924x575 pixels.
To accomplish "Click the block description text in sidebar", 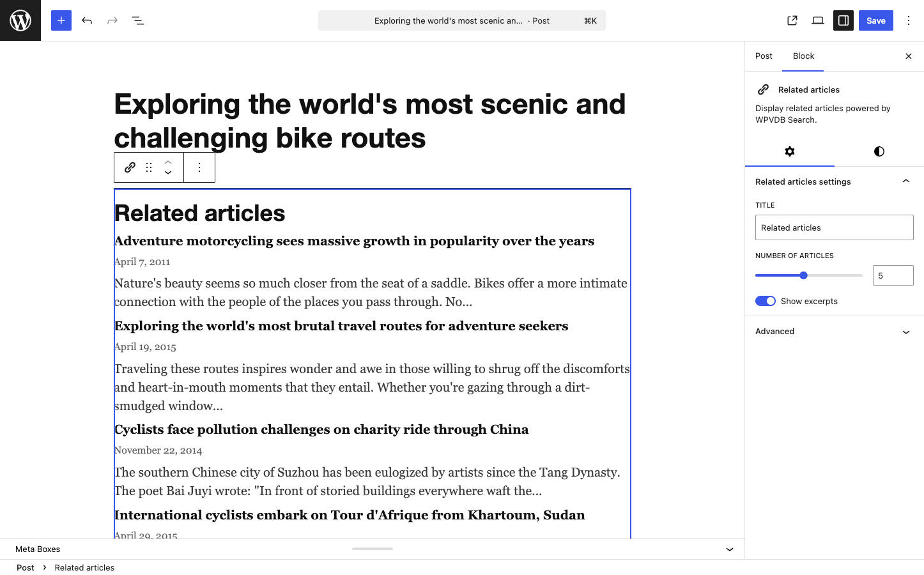I will (x=823, y=114).
